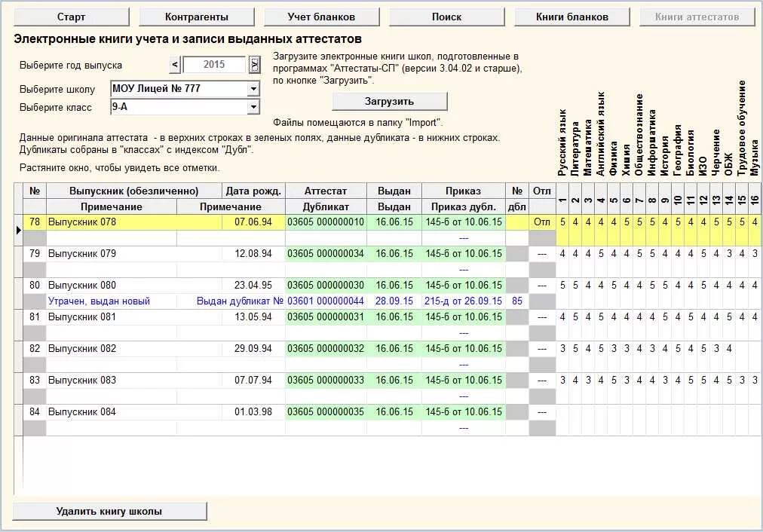Click duplicate number cell 85
This screenshot has width=763, height=532.
pos(516,301)
